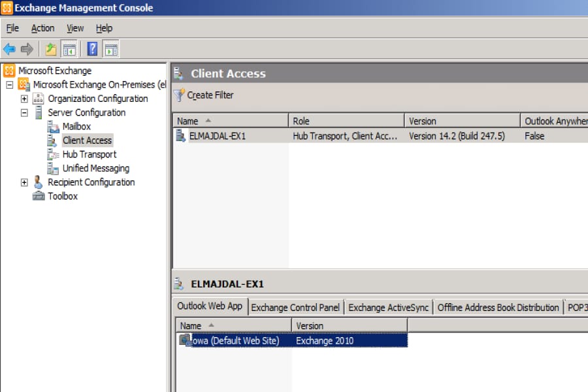This screenshot has width=588, height=392.
Task: Switch to the Exchange ActiveSync tab
Action: point(388,308)
